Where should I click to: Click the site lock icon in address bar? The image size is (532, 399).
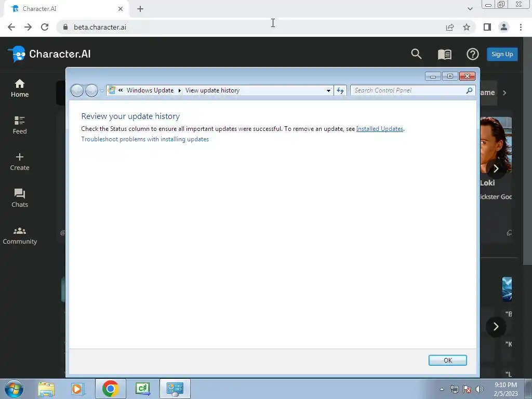(x=65, y=27)
